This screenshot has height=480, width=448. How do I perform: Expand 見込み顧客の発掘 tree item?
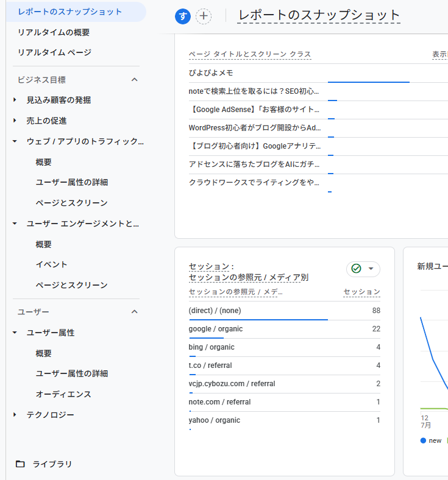point(15,100)
